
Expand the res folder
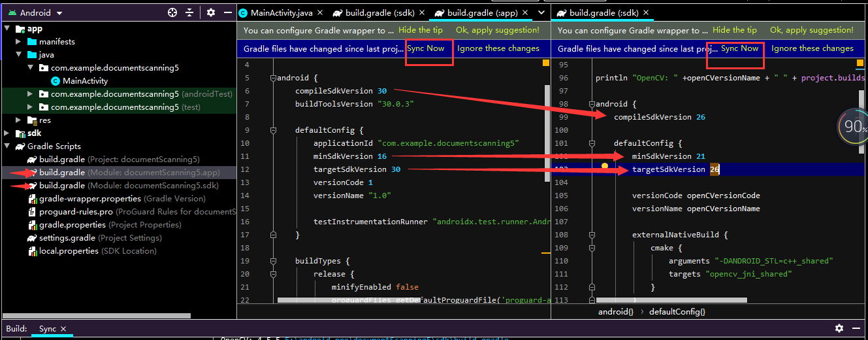click(19, 120)
